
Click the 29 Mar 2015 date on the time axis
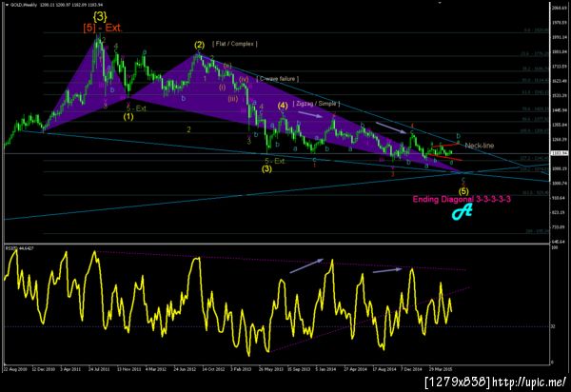441,369
